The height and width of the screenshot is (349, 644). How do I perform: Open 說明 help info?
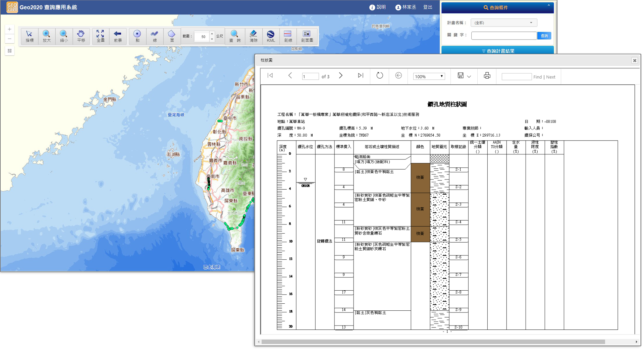[x=378, y=7]
